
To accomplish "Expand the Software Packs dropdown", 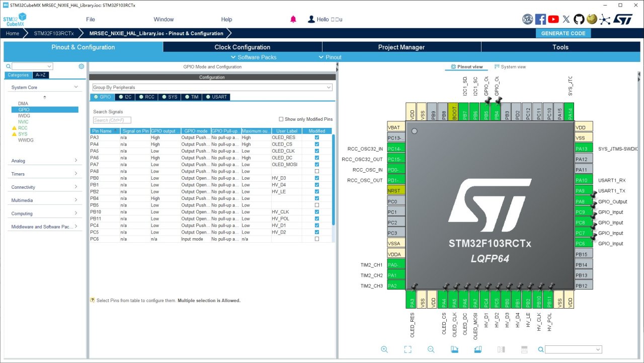I will [253, 57].
